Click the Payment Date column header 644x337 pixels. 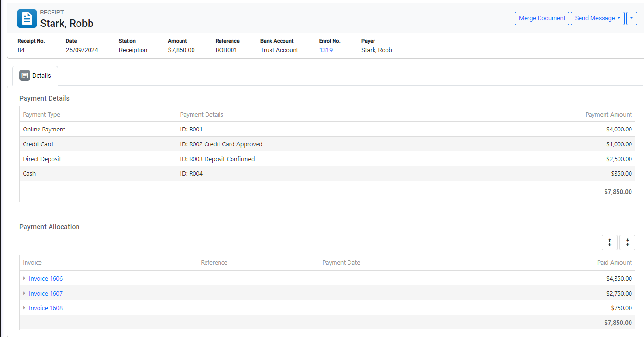tap(341, 263)
